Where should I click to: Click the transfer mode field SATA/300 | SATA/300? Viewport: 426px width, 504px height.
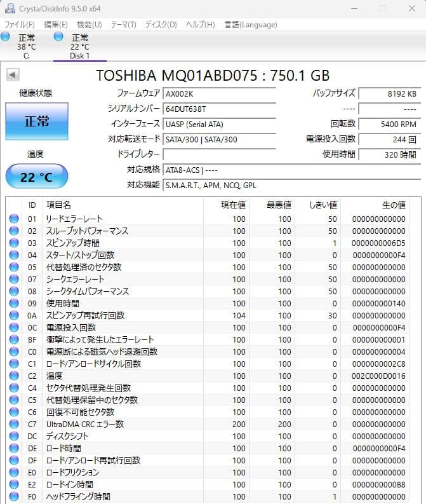point(220,139)
